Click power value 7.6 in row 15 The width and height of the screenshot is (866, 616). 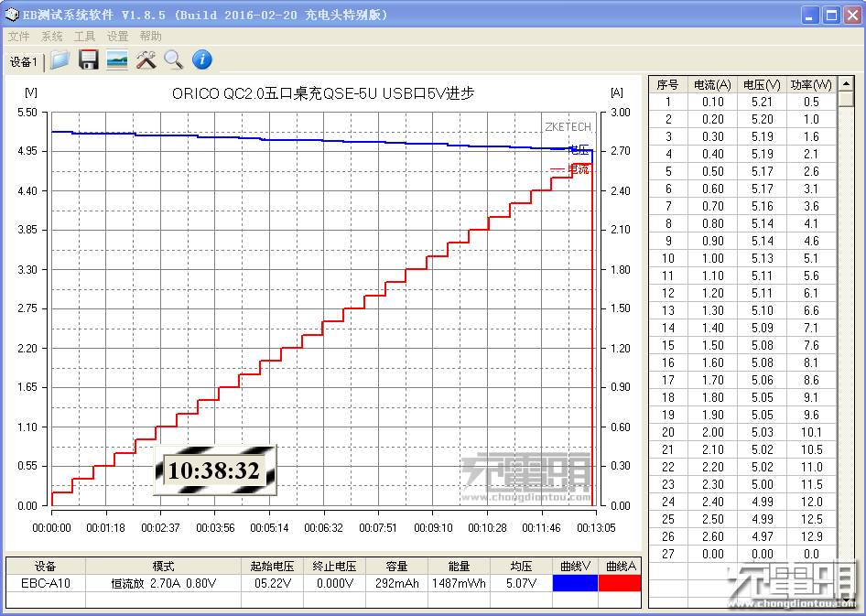click(811, 345)
